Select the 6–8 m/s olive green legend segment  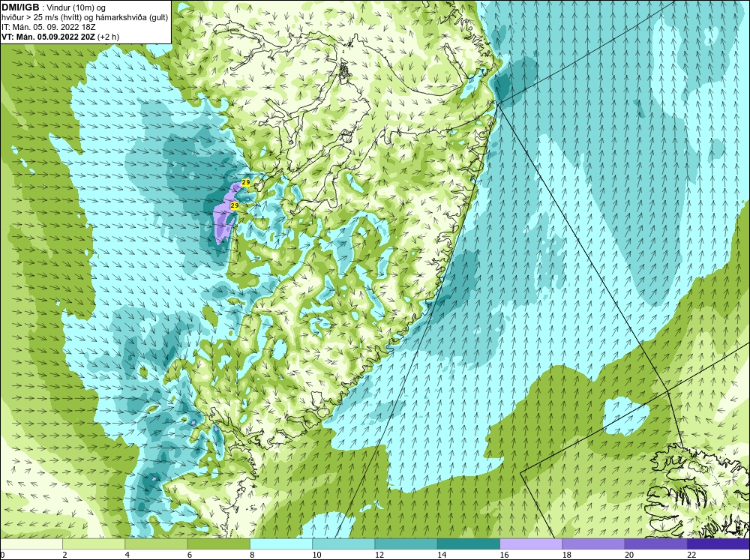218,544
